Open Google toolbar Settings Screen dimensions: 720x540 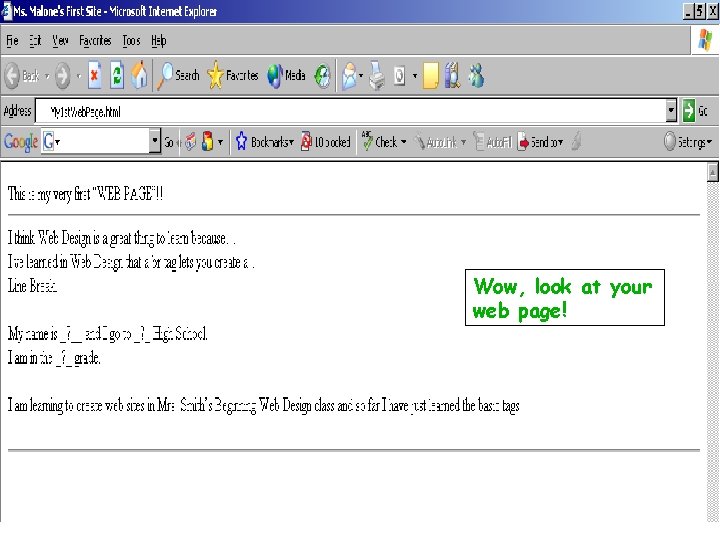point(688,142)
